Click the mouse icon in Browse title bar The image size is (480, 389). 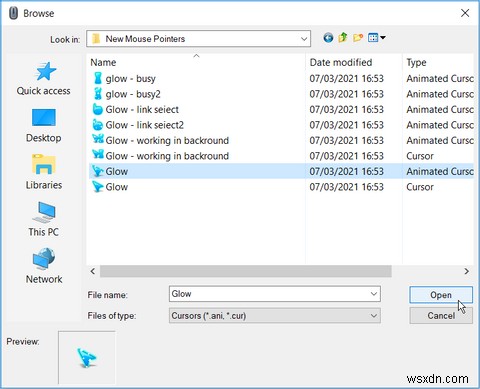point(13,13)
